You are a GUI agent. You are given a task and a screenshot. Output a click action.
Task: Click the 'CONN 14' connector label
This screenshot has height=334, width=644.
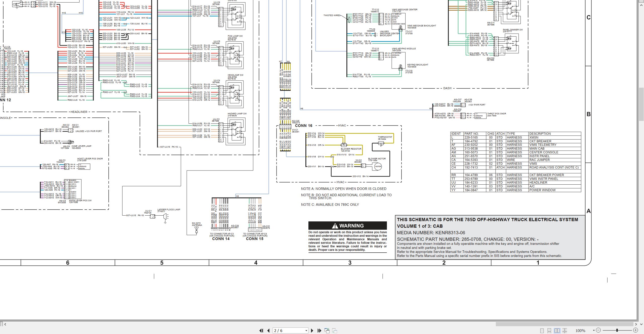221,239
